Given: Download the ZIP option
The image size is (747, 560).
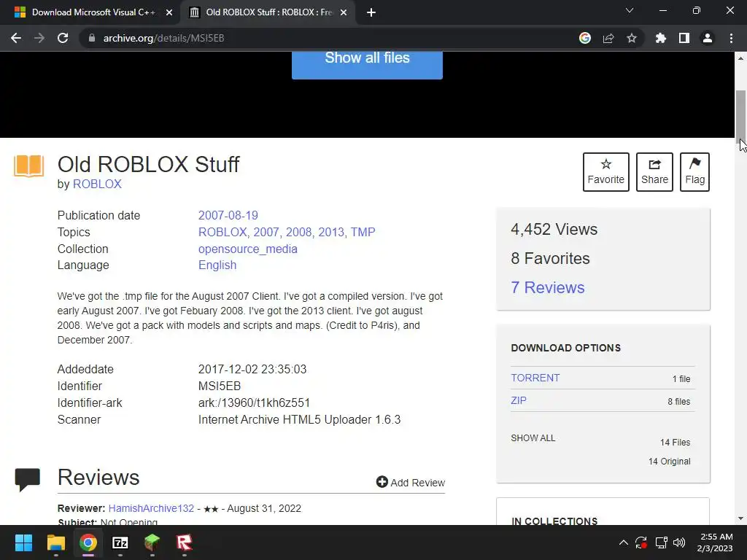Looking at the screenshot, I should coord(519,400).
